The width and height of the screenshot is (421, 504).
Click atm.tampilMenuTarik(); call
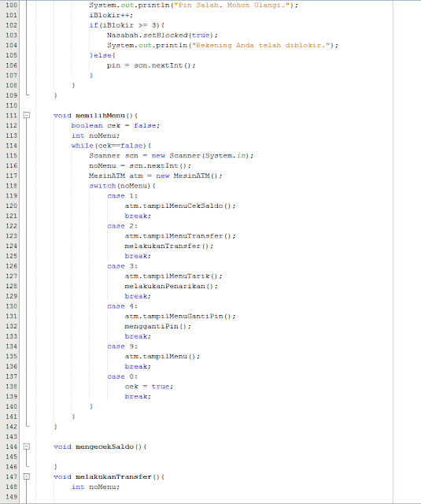click(x=173, y=276)
